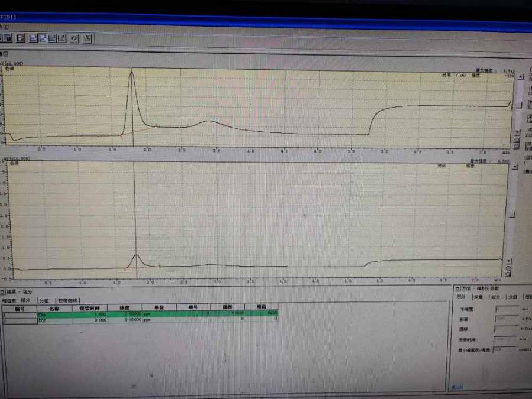Click the small peak apex in the lower chromatogram

coord(136,255)
